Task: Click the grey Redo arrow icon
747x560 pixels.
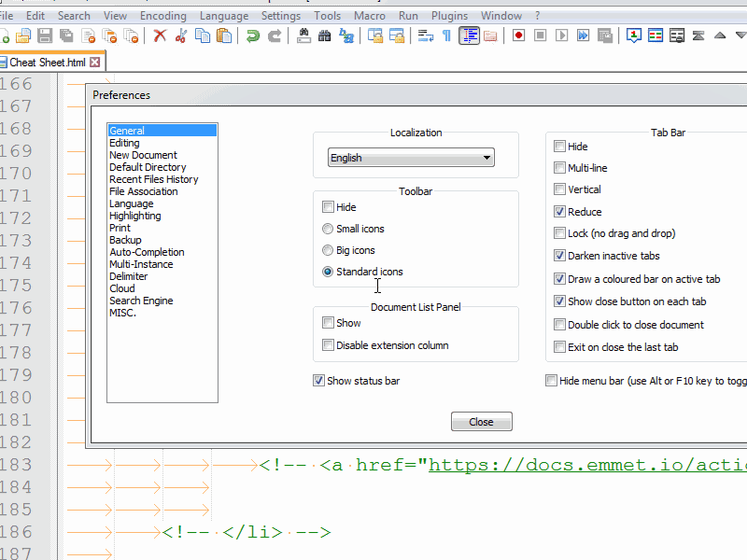Action: point(275,35)
